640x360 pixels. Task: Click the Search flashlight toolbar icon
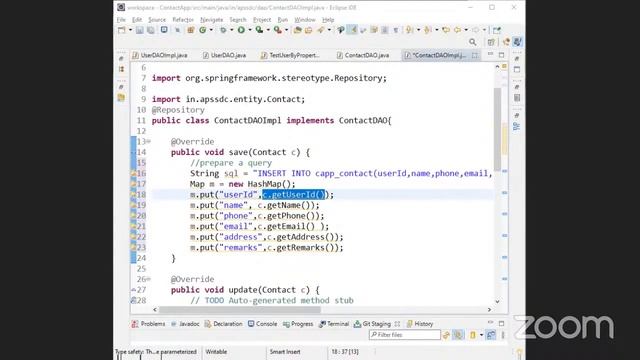click(x=321, y=30)
